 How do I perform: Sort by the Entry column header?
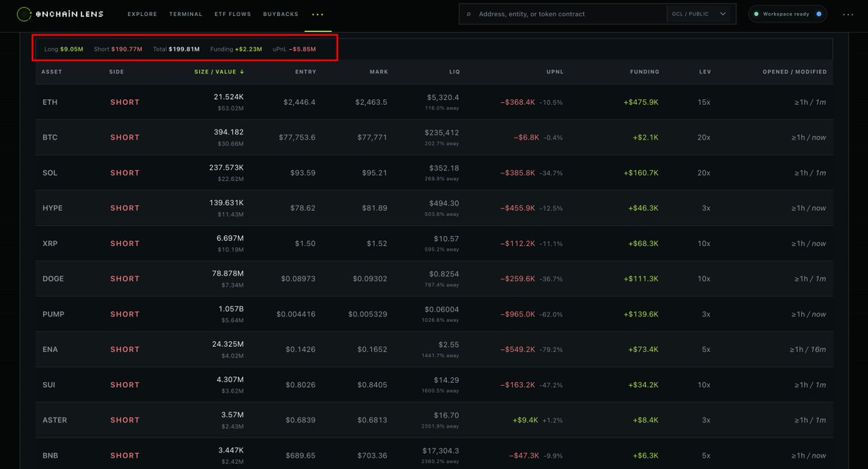pyautogui.click(x=305, y=72)
